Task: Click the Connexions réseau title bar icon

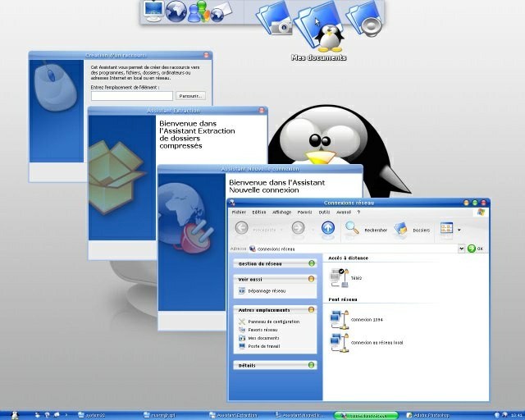Action: [x=231, y=203]
